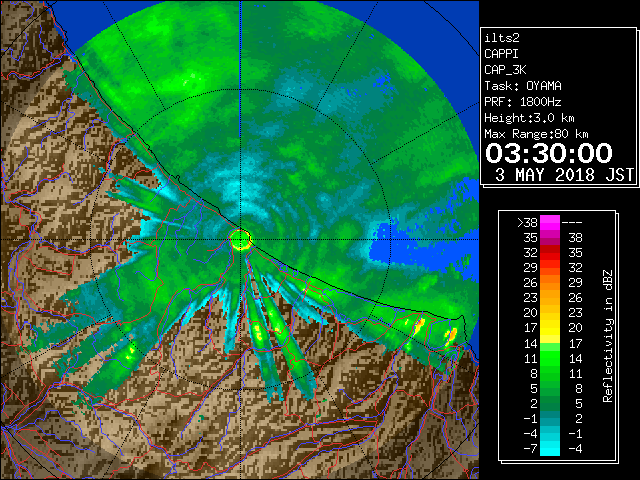
Task: Click the 'Reflectivity in dBZ' axis label
Action: coord(608,336)
